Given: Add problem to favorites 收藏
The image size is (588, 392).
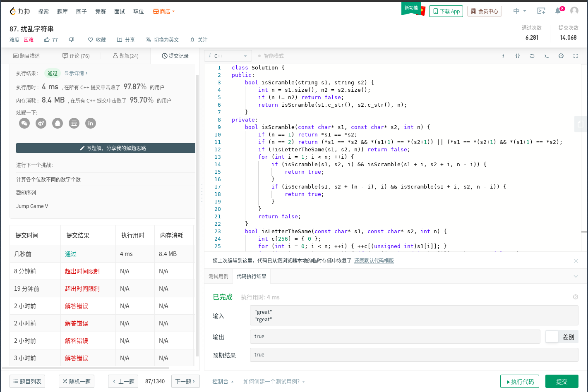Looking at the screenshot, I should [x=97, y=40].
